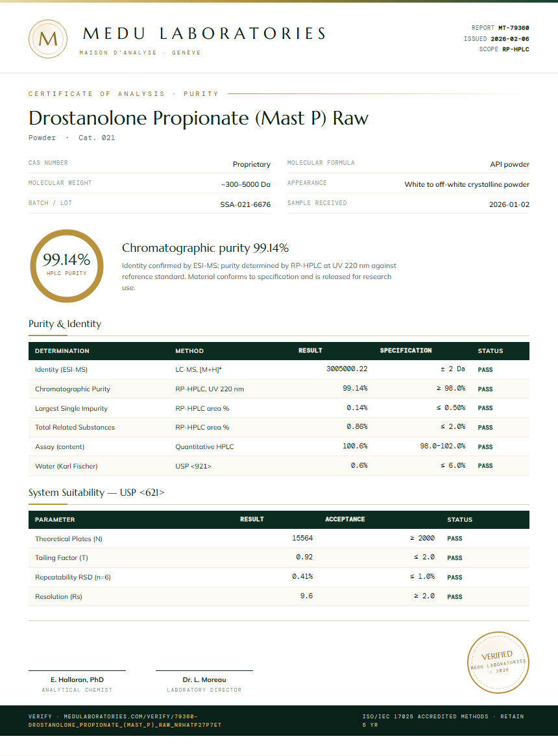Select molecular formula value API powder
The height and width of the screenshot is (756, 558).
(x=509, y=164)
